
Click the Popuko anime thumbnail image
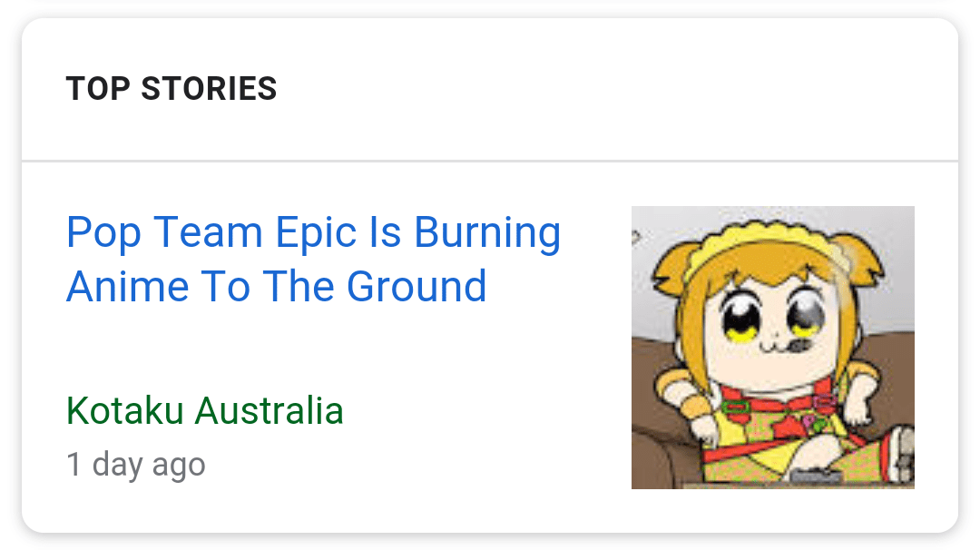pos(772,348)
